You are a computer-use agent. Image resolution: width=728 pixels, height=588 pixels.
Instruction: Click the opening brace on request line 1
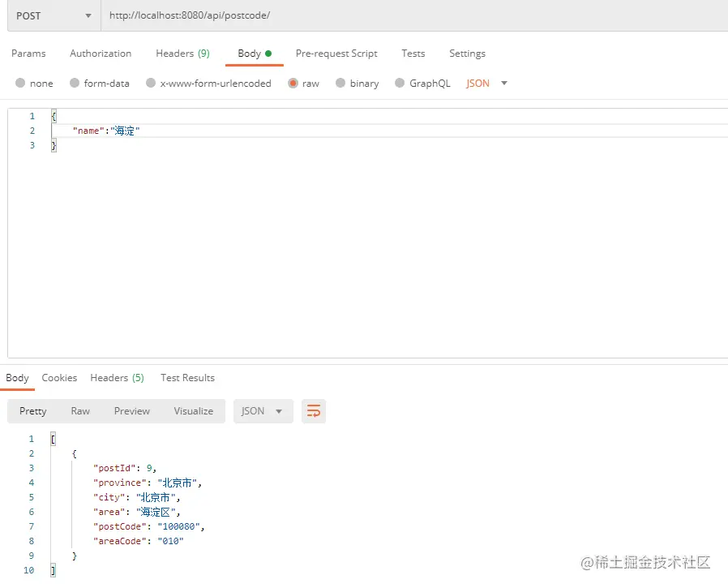point(54,116)
